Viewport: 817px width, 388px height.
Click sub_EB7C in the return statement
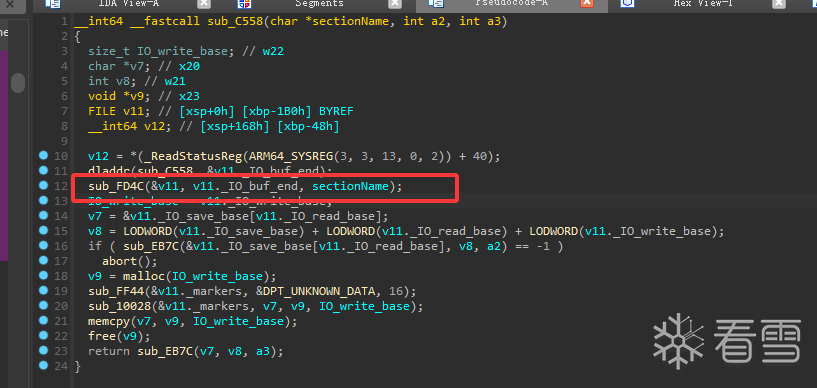(165, 352)
